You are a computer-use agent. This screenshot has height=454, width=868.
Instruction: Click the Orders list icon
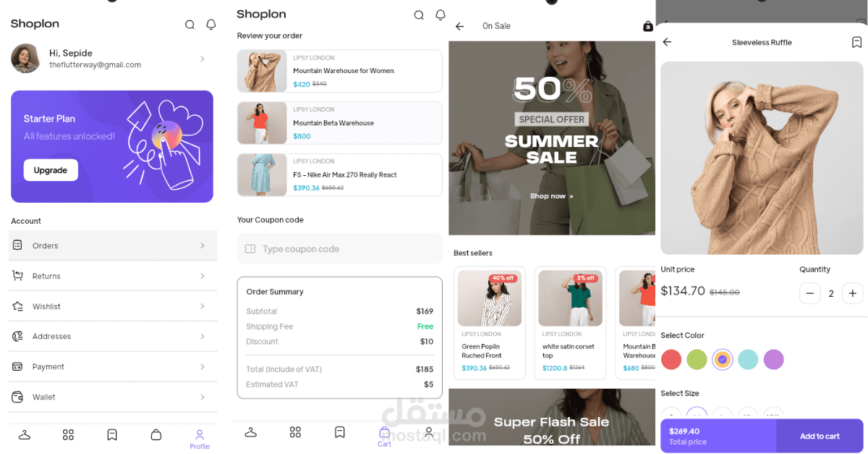tap(17, 245)
